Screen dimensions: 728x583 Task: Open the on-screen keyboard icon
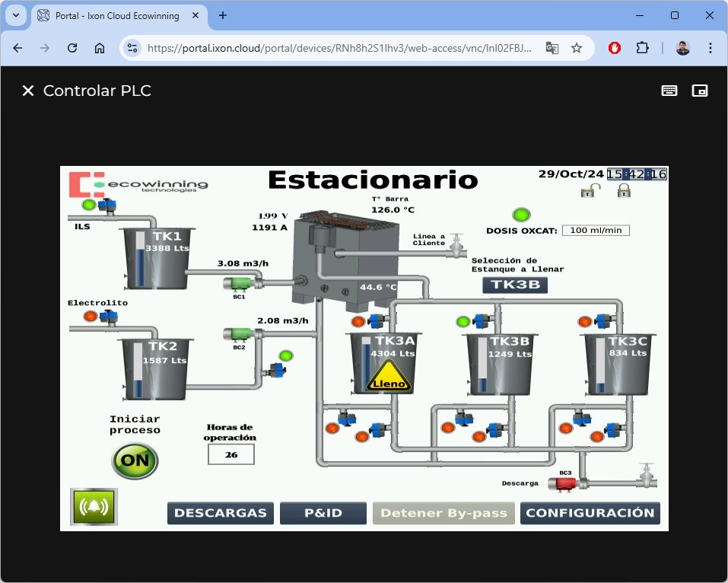click(x=669, y=91)
